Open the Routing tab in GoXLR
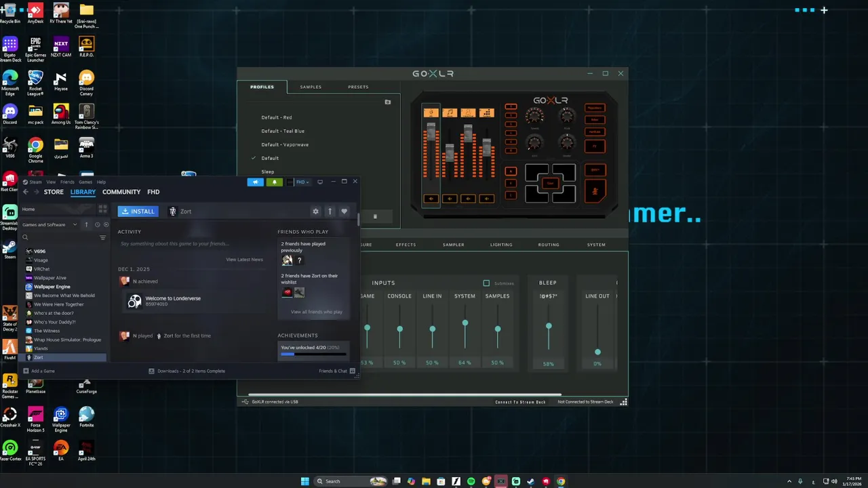This screenshot has width=868, height=488. (549, 245)
